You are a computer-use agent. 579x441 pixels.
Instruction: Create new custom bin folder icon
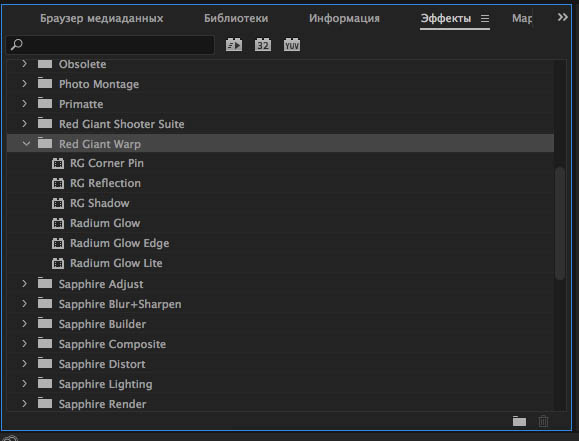click(519, 421)
